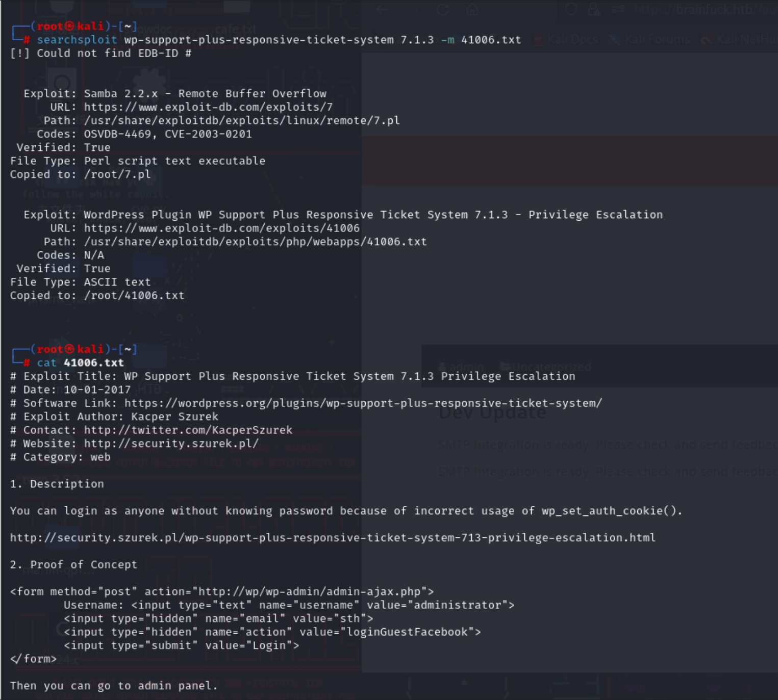Click hidden email input 'value="sth"' line
Screen dimensions: 778x700
point(218,618)
